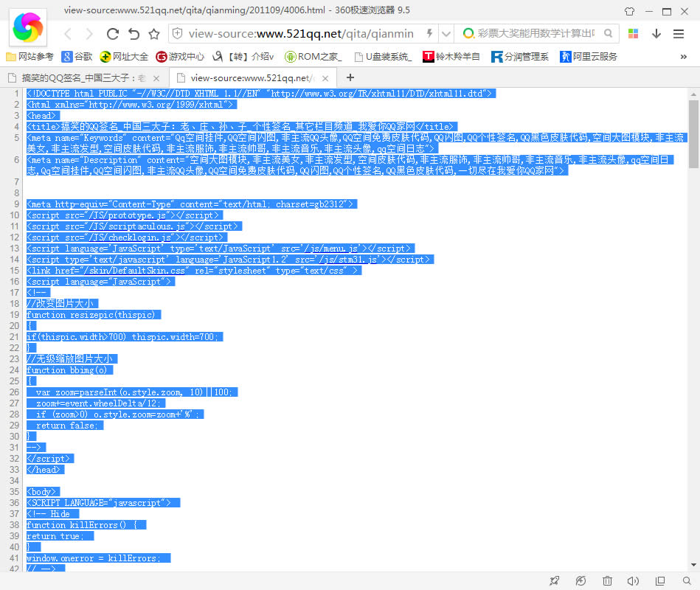700x590 pixels.
Task: Open a new tab with plus button
Action: [350, 77]
